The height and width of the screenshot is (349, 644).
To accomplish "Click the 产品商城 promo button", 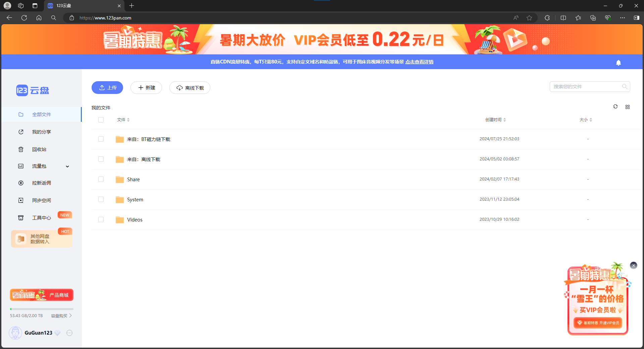I will coord(42,295).
